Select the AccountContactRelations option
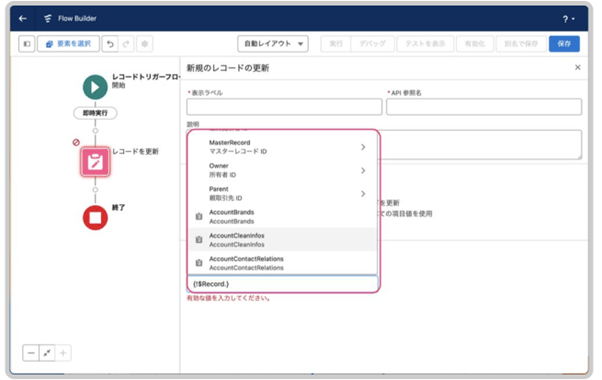 pyautogui.click(x=283, y=263)
